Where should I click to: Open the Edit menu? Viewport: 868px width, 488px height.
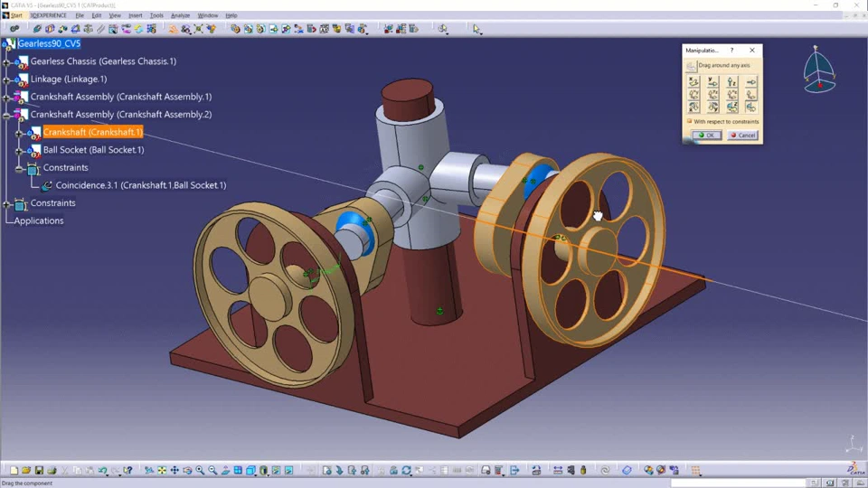coord(97,15)
